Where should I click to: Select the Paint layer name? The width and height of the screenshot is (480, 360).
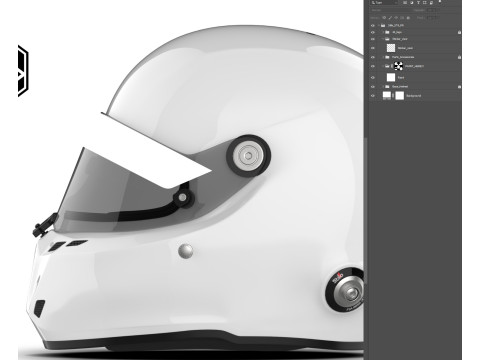point(401,78)
